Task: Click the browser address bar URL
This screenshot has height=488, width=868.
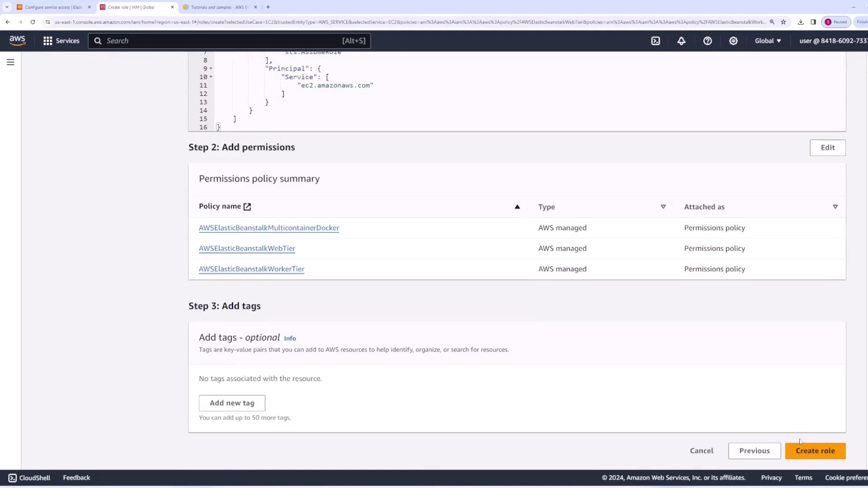Action: [410, 22]
